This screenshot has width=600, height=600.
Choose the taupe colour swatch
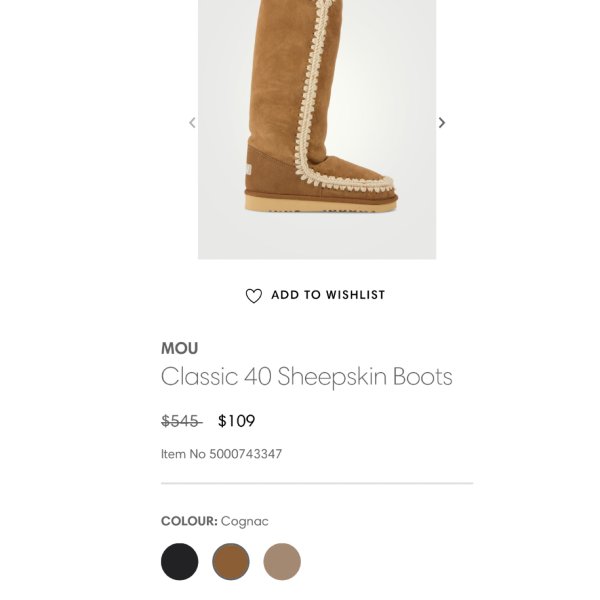[x=282, y=562]
